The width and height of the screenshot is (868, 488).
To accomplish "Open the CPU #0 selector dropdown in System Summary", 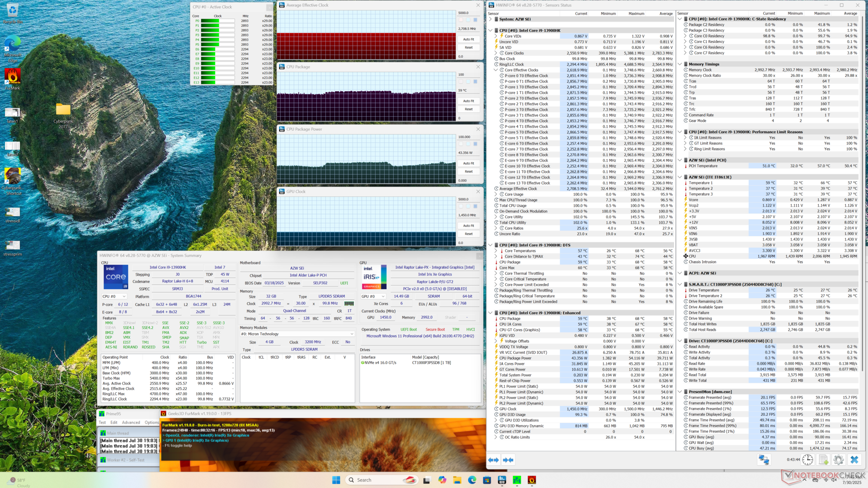I will 114,296.
